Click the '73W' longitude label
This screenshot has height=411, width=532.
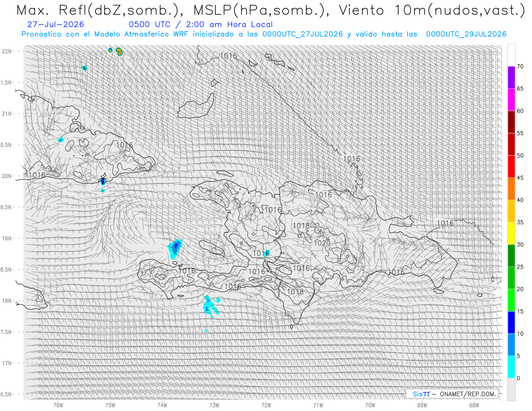tap(214, 405)
